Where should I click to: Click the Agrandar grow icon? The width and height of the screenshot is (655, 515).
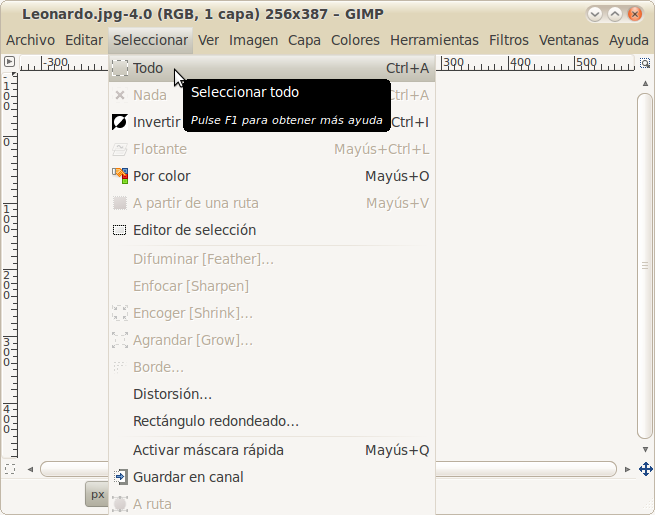pyautogui.click(x=120, y=340)
